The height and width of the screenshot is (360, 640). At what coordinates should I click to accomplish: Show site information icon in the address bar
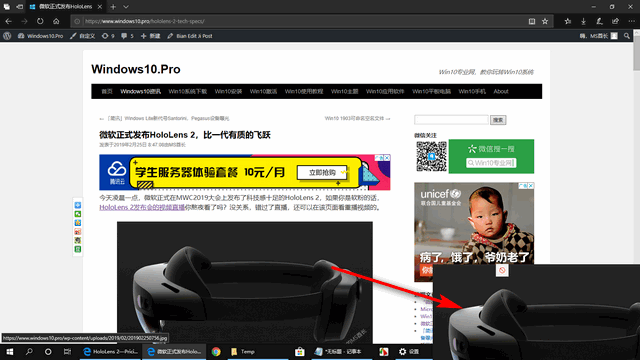click(x=77, y=21)
